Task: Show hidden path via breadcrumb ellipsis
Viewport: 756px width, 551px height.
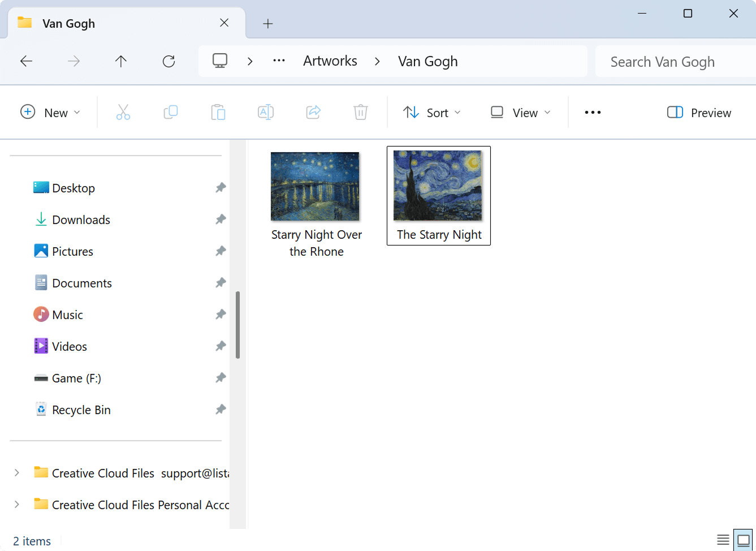Action: click(279, 61)
